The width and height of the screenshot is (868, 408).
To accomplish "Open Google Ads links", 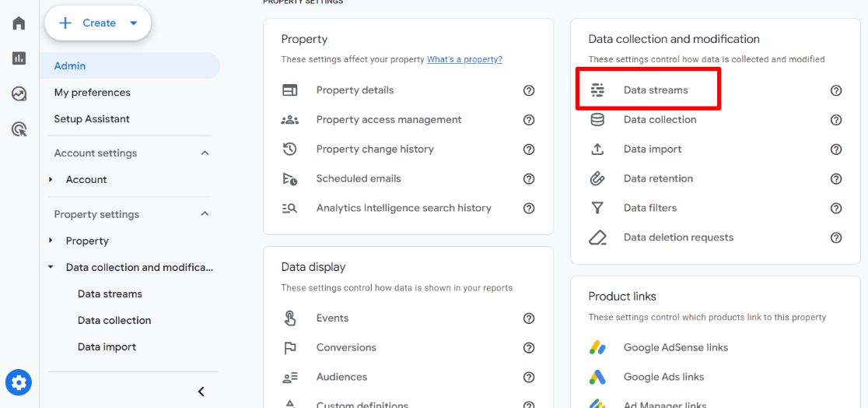I will [x=663, y=377].
